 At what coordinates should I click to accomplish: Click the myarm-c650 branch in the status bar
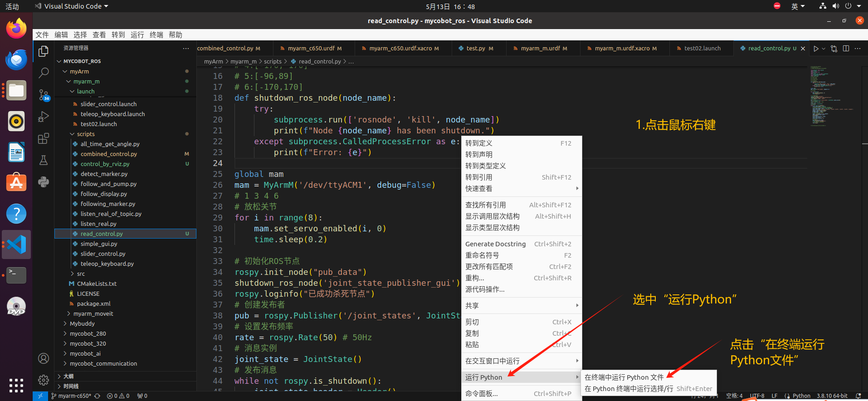tap(71, 396)
